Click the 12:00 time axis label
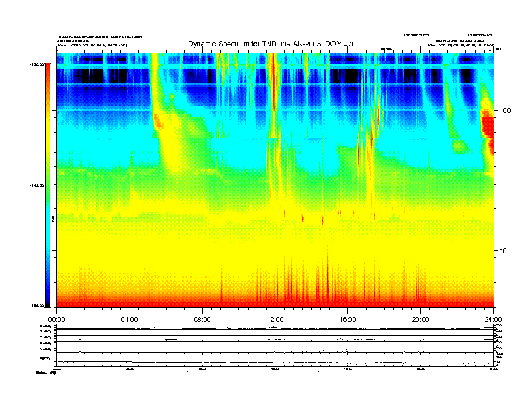 coord(275,320)
